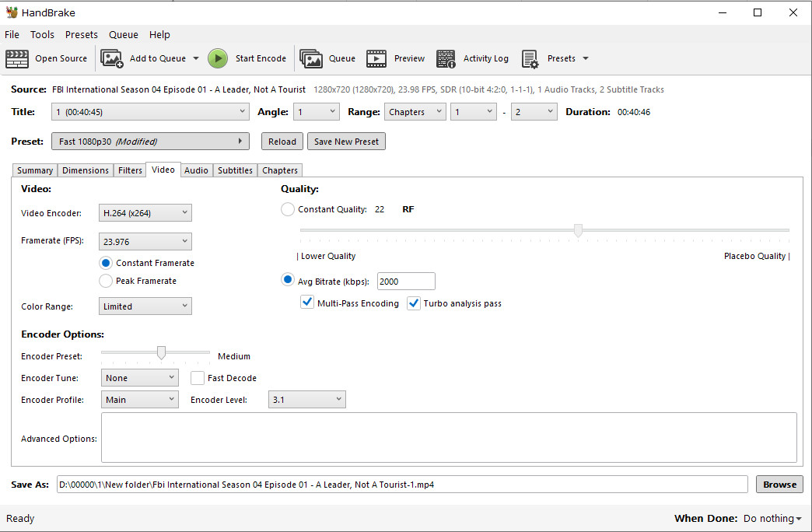Screen dimensions: 812x532
Task: Switch to the Subtitles tab
Action: coord(235,170)
